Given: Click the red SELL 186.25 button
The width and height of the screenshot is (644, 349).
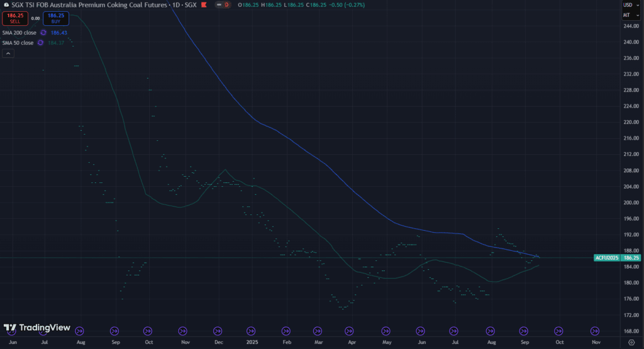Looking at the screenshot, I should 15,18.
